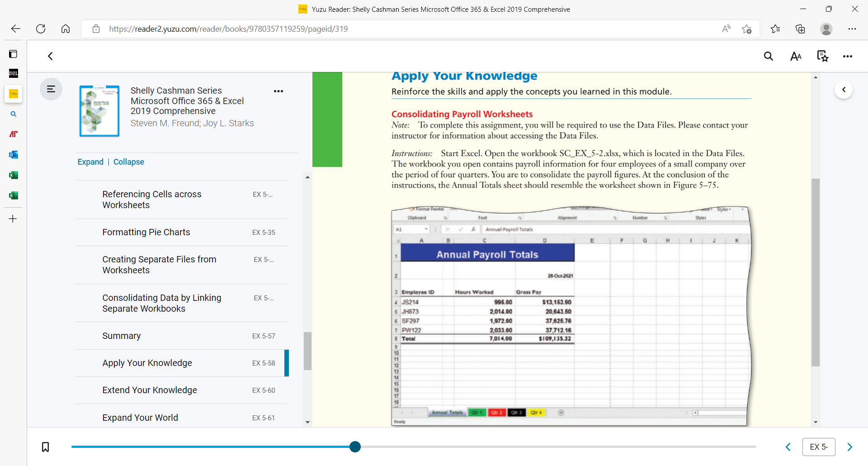Switch to the Yuzu sidebar tab
868x466 pixels.
(14, 94)
